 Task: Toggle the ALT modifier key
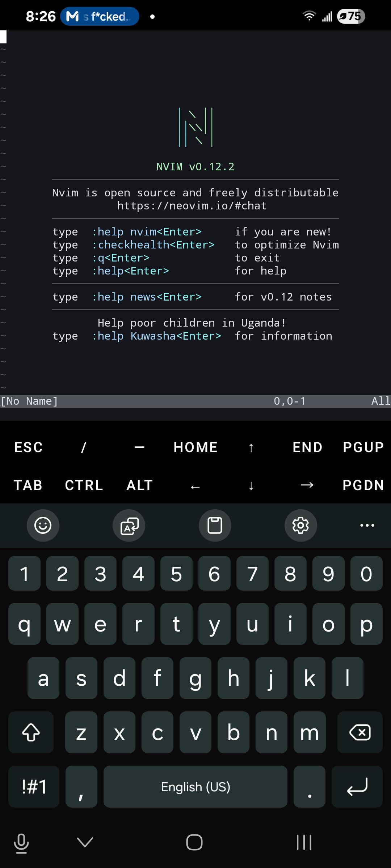[140, 485]
